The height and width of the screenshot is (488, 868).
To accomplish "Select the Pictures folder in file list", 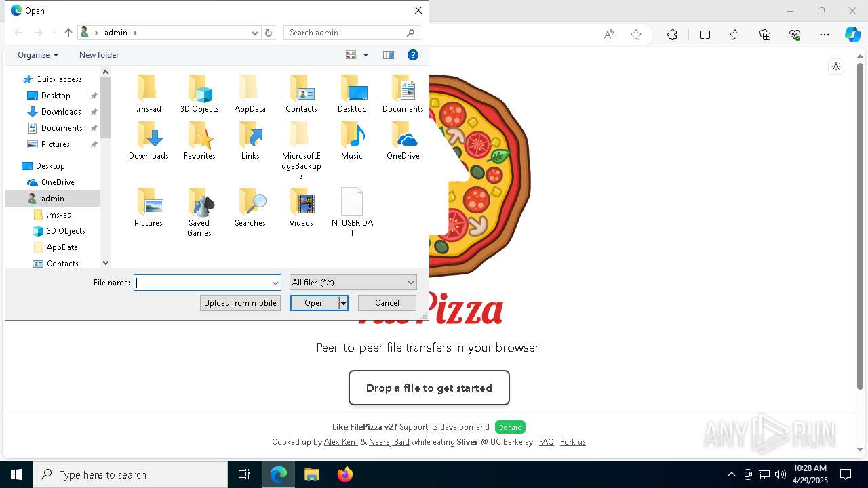I will tap(149, 208).
